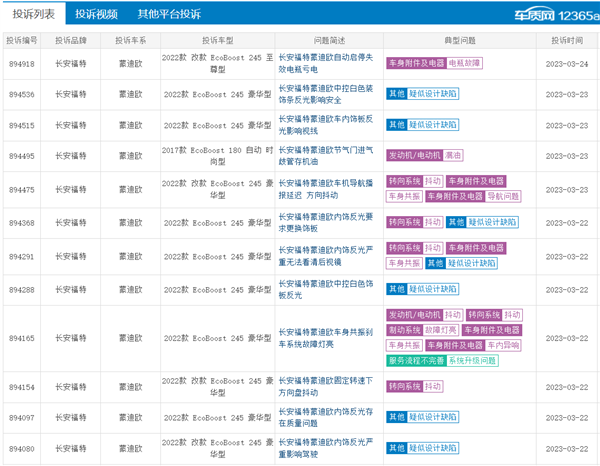This screenshot has height=466, width=600.
Task: Open the 其他平台投诉 tab
Action: [169, 14]
